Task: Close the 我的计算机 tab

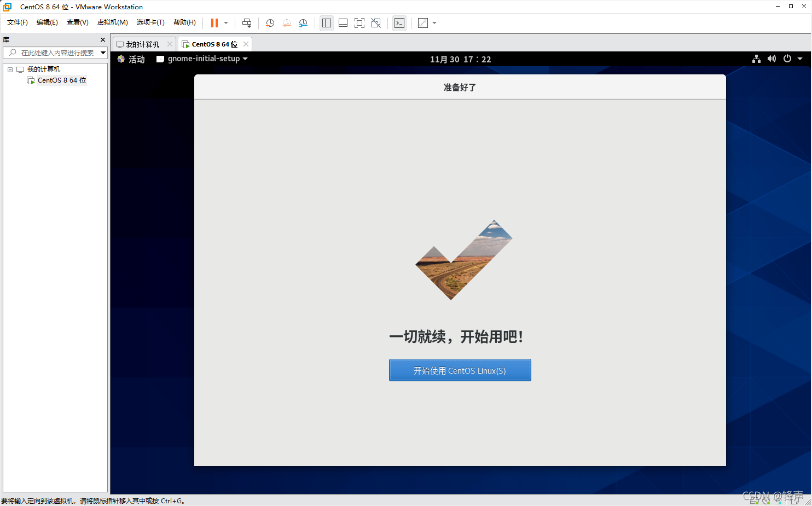Action: pos(170,44)
